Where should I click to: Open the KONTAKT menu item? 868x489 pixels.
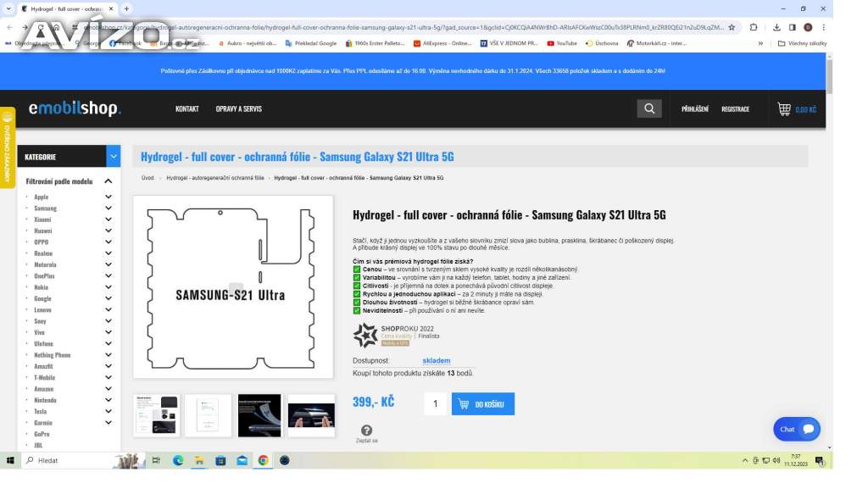pyautogui.click(x=187, y=109)
